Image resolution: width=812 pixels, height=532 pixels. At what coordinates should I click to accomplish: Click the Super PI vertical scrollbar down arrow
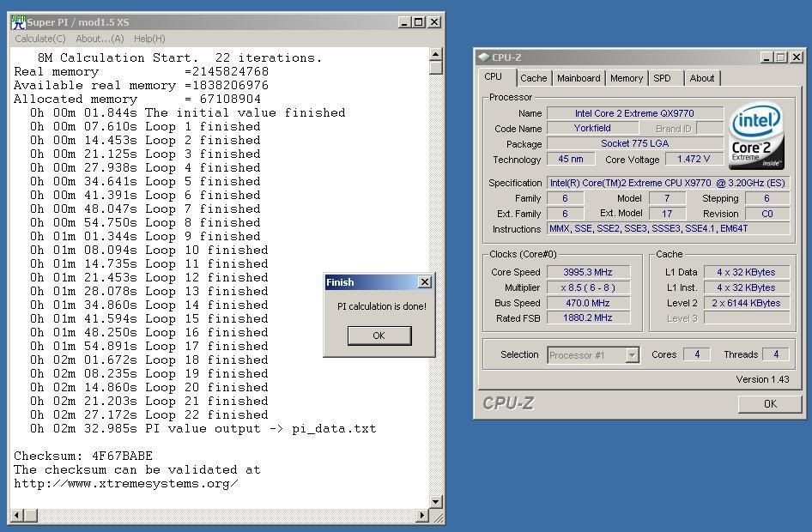coord(436,501)
